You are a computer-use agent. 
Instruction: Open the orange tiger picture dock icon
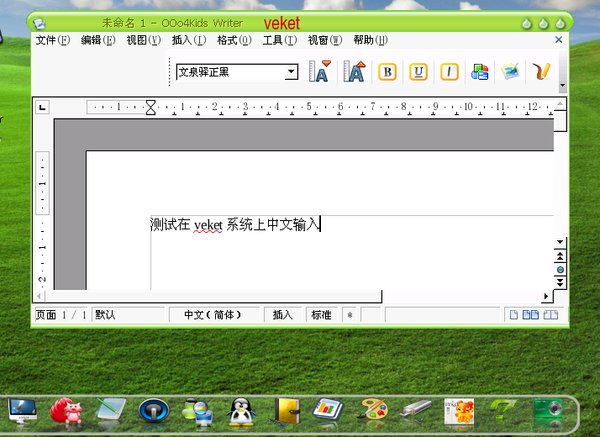coord(459,411)
